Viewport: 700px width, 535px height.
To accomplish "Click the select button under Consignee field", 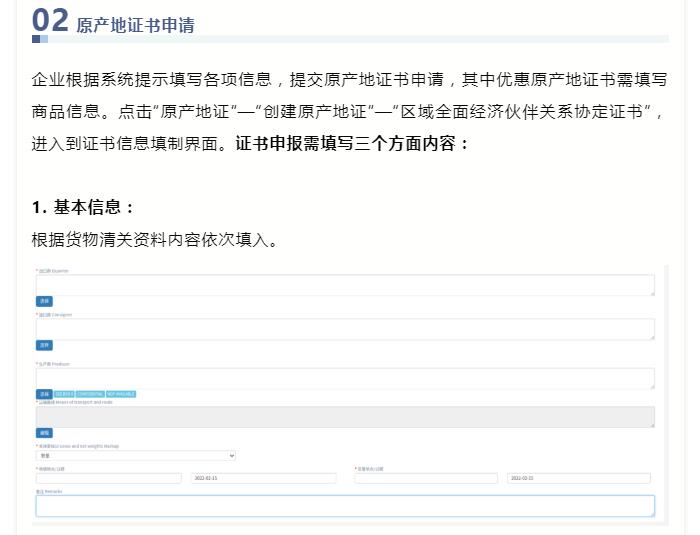I will [44, 345].
